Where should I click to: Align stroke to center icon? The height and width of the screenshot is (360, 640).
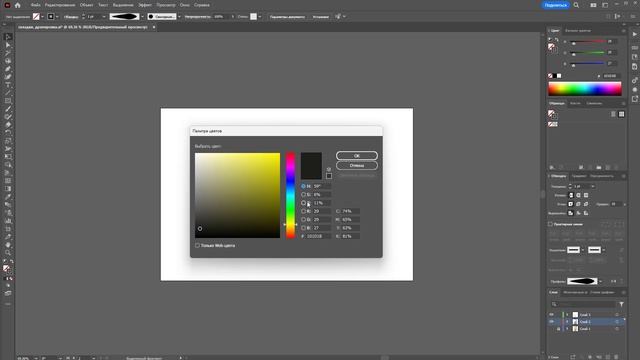[x=571, y=213]
